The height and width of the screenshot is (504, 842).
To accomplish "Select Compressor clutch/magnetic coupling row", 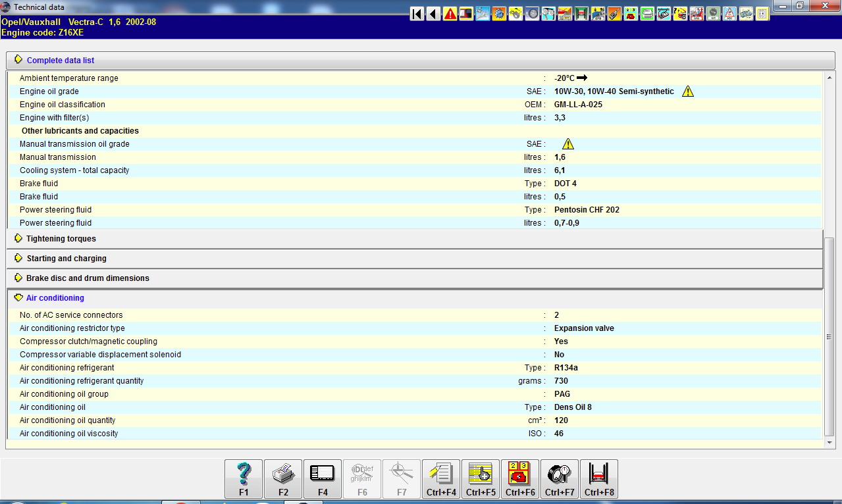I will pos(415,341).
